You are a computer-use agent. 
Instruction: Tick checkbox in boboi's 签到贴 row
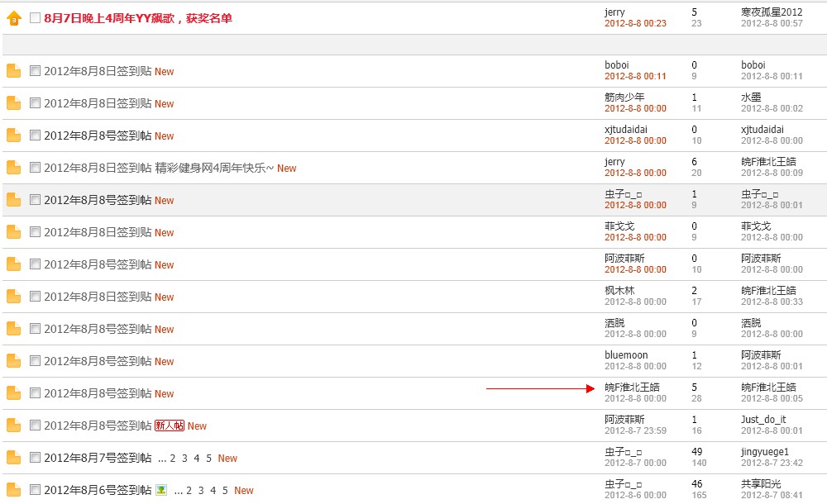point(35,70)
